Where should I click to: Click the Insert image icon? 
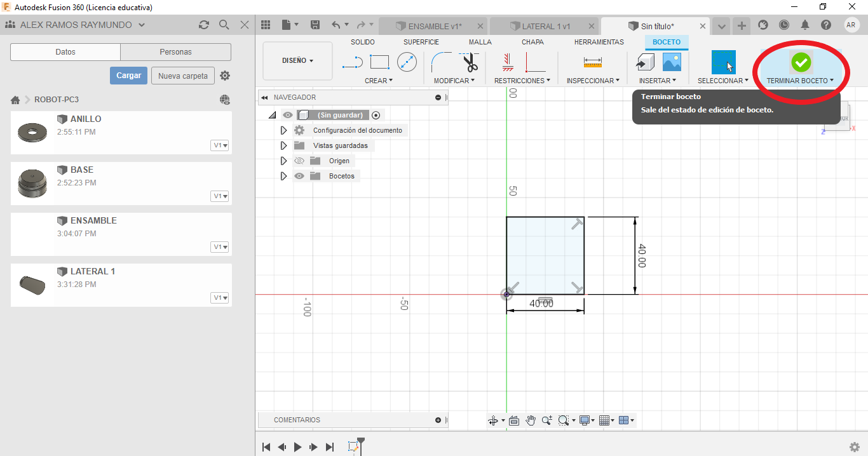(x=672, y=62)
